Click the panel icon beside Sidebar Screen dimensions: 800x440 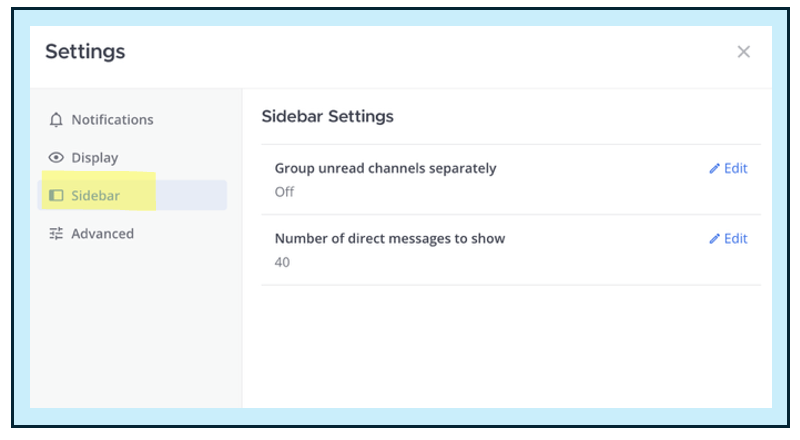(x=56, y=196)
